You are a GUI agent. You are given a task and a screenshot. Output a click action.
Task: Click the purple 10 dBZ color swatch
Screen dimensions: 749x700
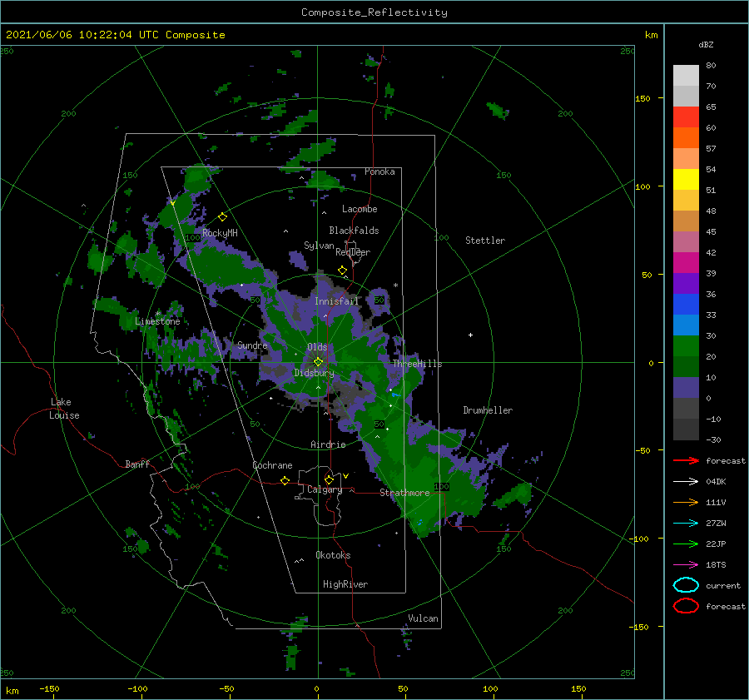coord(686,387)
